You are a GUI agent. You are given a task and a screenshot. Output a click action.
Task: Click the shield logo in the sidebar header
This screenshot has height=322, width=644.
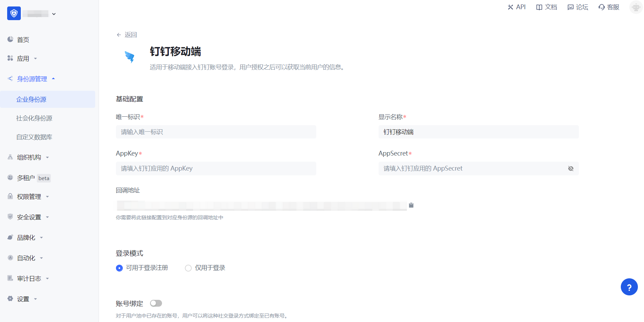[14, 13]
